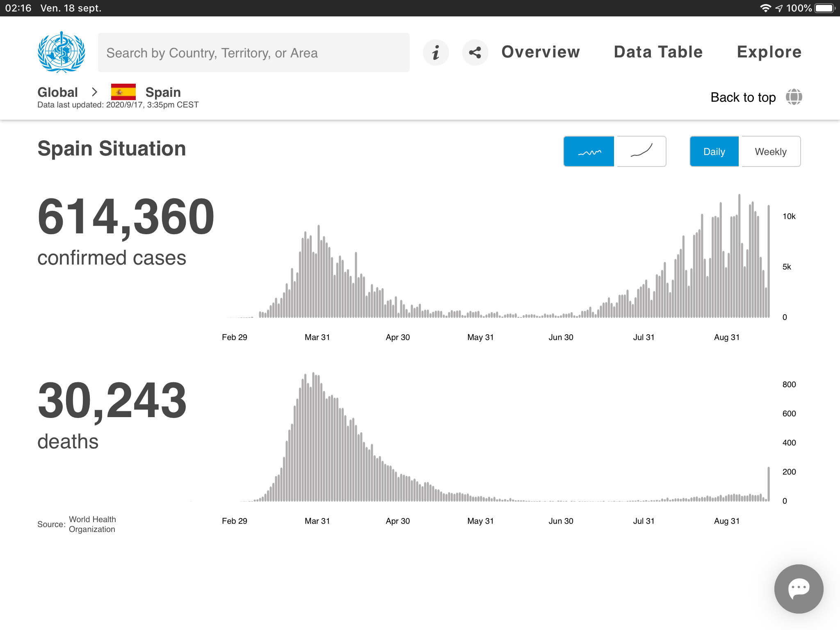The width and height of the screenshot is (840, 630).
Task: Click the data last updated timestamp
Action: (x=118, y=105)
